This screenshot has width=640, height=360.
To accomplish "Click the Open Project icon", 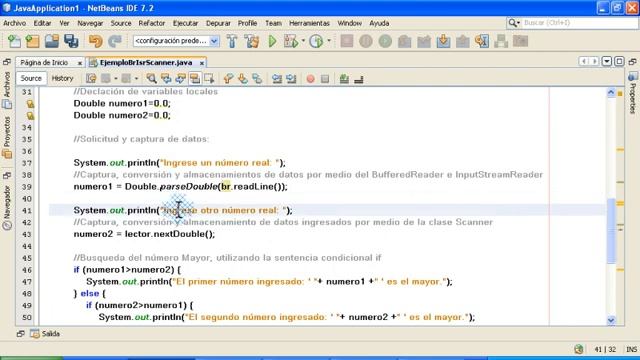I will pyautogui.click(x=52, y=41).
